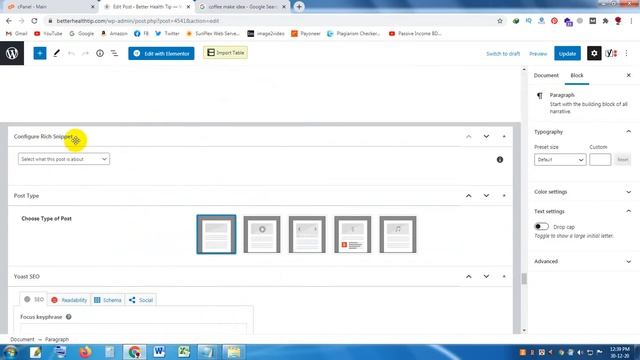Switch post to draft
640x360 pixels.
(503, 54)
